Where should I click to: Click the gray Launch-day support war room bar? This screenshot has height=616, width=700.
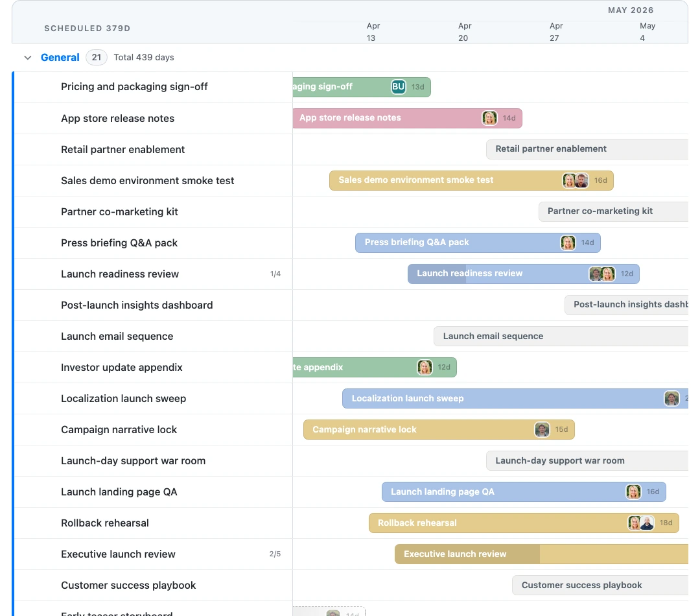click(x=587, y=460)
